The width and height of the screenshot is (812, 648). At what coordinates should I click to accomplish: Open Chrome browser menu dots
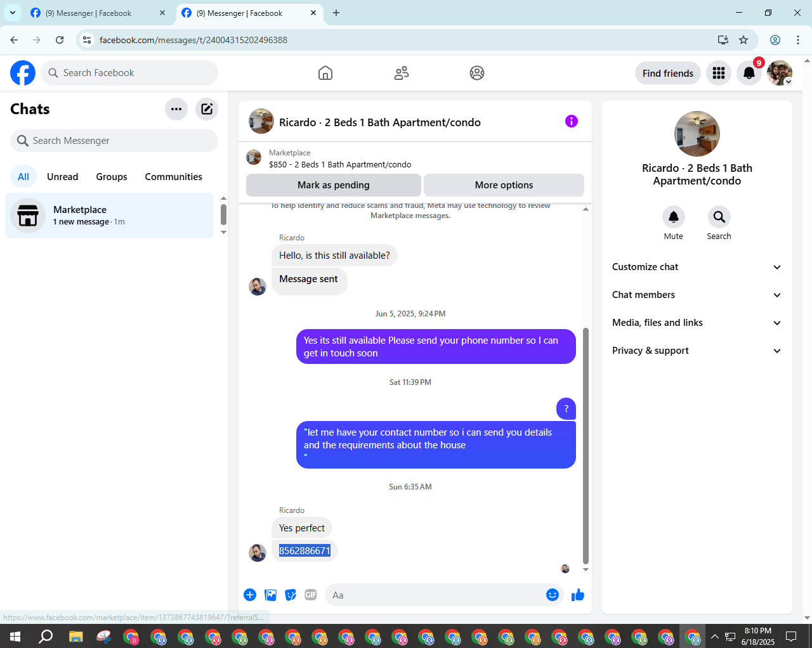pyautogui.click(x=798, y=40)
